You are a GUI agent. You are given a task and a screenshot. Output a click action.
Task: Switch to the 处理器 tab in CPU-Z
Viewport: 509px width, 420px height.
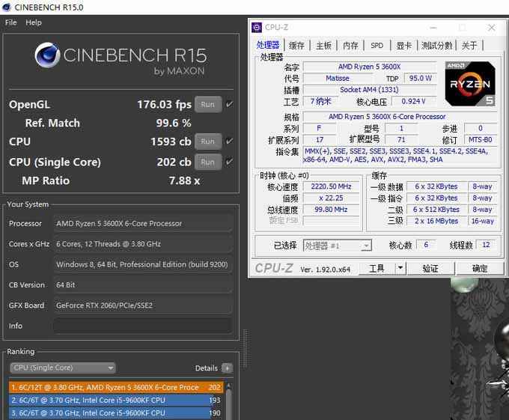[x=268, y=45]
